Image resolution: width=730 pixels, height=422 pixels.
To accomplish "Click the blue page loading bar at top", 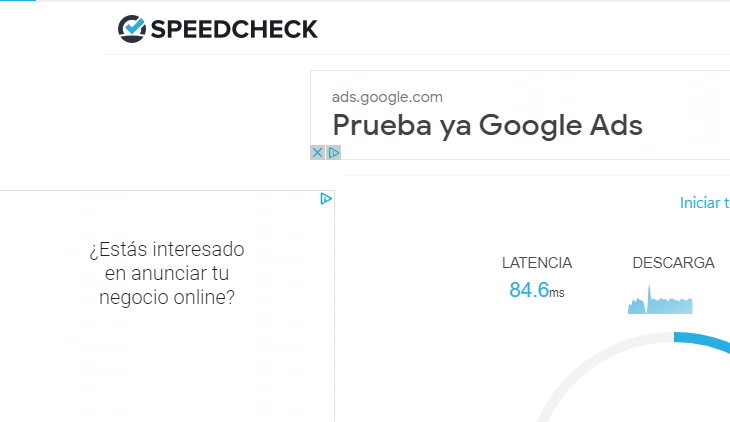I will tap(18, 0).
